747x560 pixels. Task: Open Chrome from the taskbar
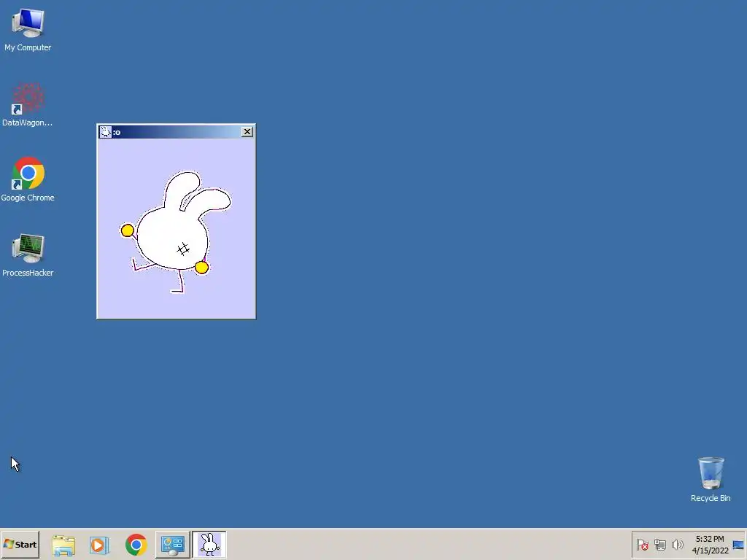[x=136, y=545]
